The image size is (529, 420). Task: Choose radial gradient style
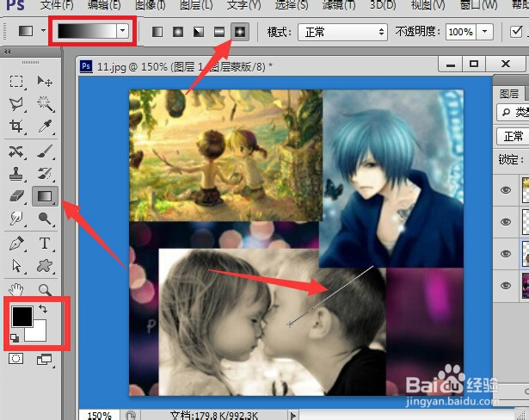178,32
